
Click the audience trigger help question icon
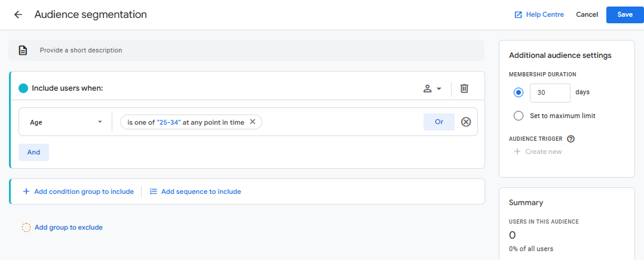[571, 138]
